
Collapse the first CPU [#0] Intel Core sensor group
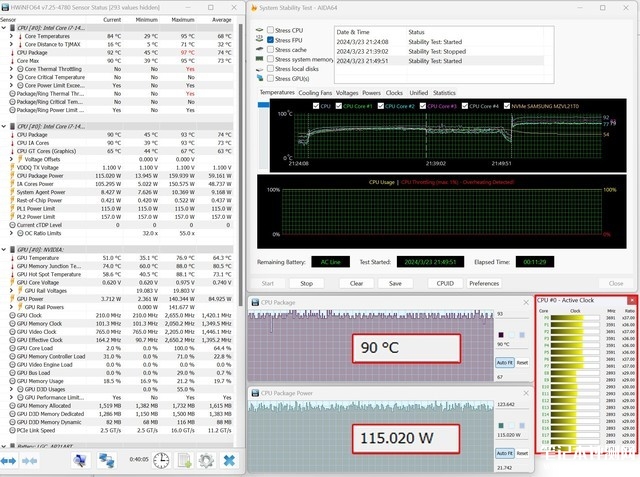pos(4,28)
